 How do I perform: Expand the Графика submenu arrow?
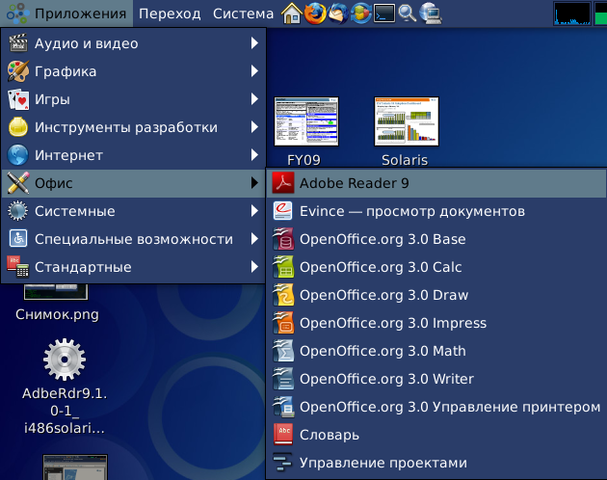pos(254,71)
